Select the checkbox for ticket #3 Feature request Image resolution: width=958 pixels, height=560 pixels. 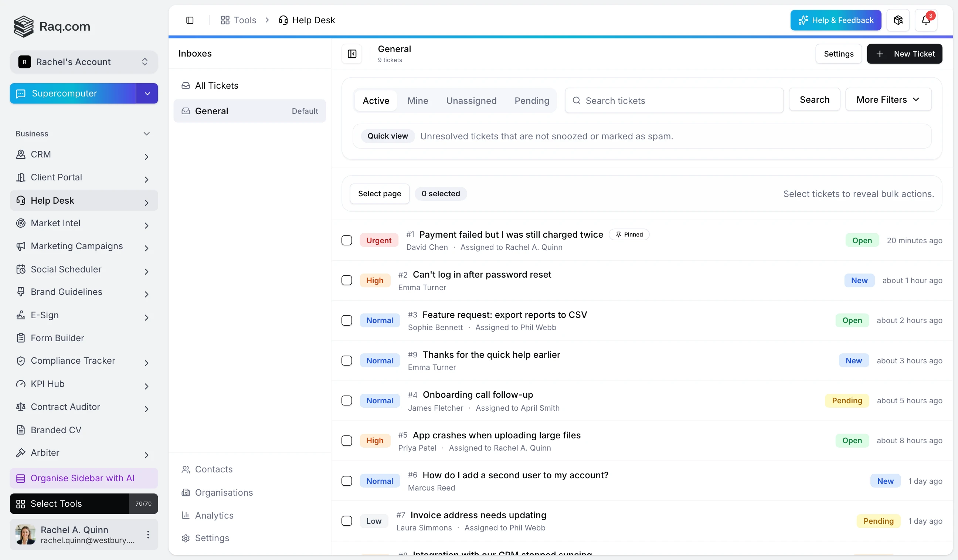point(347,320)
